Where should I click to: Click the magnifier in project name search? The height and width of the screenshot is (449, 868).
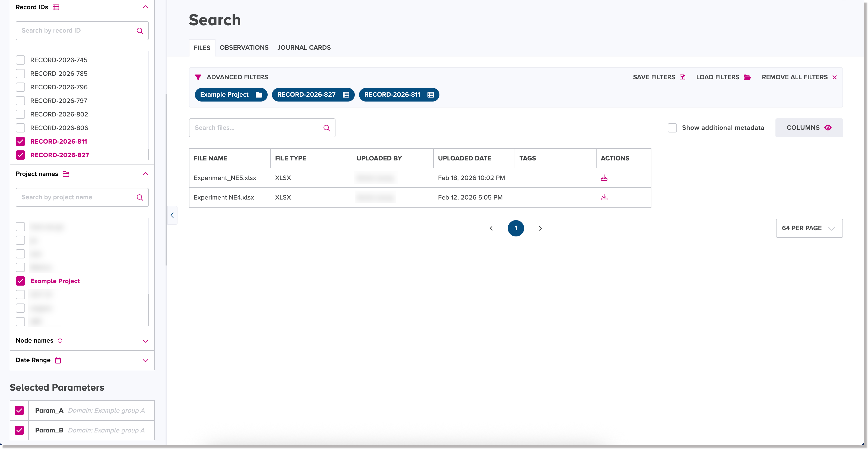coord(140,198)
